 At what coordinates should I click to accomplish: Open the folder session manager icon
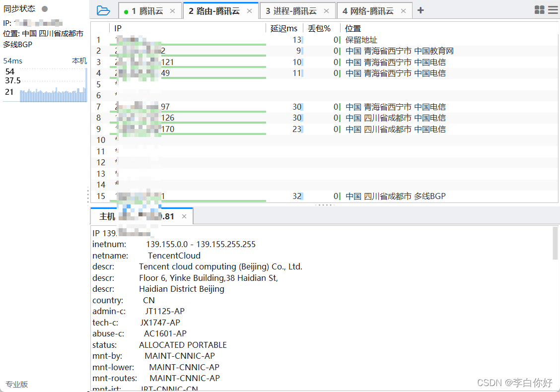click(103, 11)
